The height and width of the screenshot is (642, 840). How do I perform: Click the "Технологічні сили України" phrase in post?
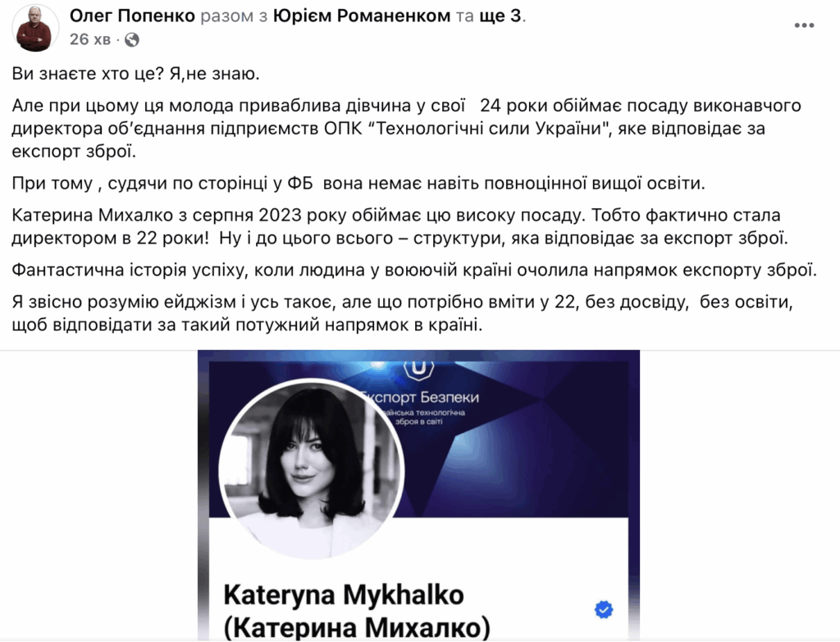[x=488, y=129]
